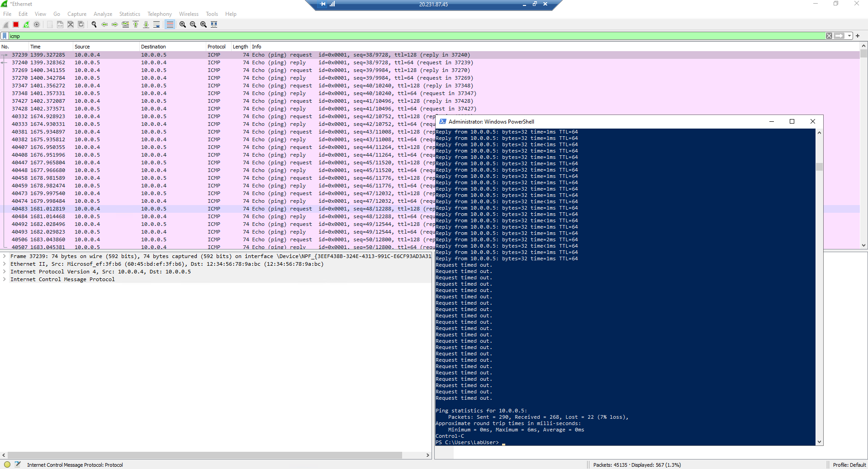Click the find packet magnifier icon

click(x=94, y=24)
